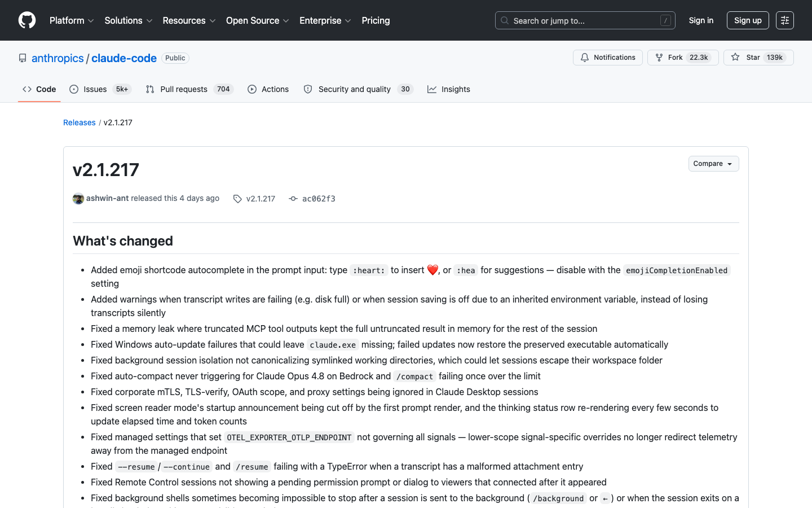The width and height of the screenshot is (812, 508).
Task: Open the appearance settings icon in header
Action: (785, 20)
